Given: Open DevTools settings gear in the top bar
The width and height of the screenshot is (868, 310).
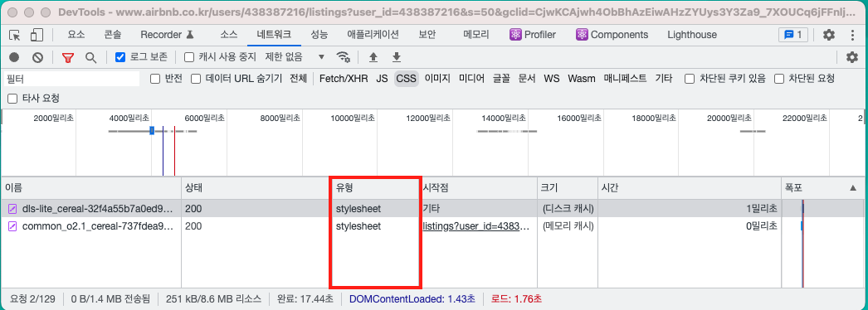Looking at the screenshot, I should pos(829,35).
